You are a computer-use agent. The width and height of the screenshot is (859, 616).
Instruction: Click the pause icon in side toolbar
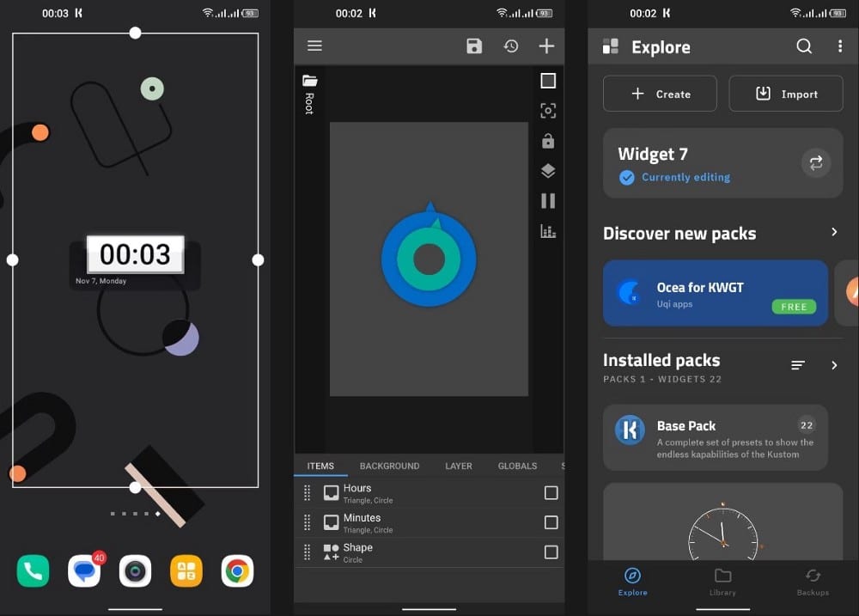[x=548, y=201]
